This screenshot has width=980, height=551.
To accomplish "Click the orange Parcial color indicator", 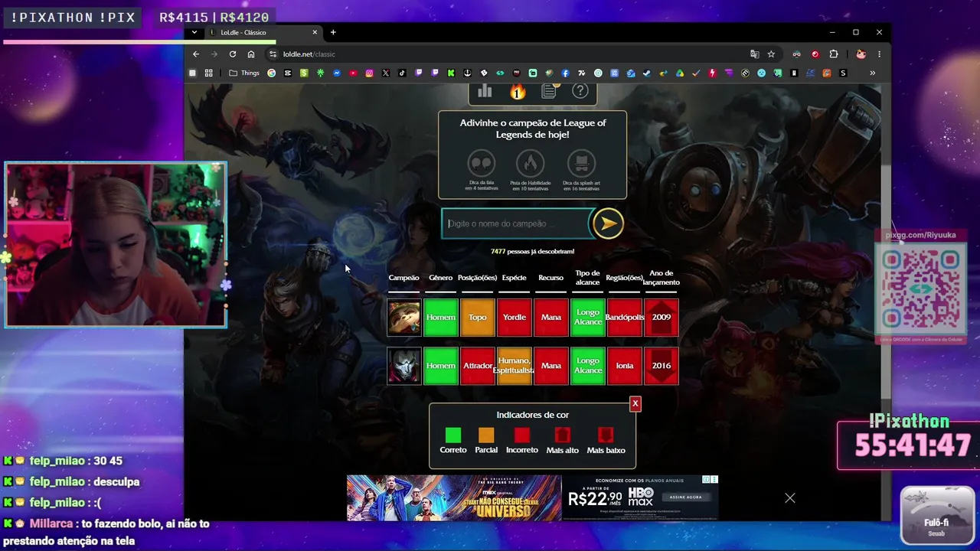I will [486, 435].
